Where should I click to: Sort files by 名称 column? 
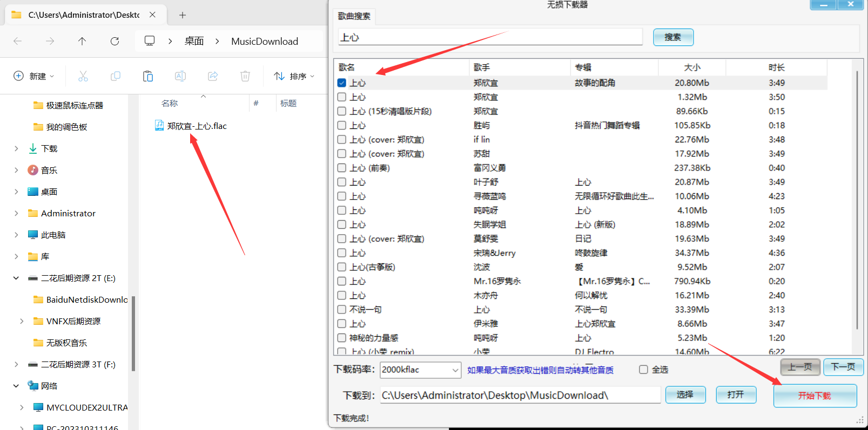pyautogui.click(x=170, y=103)
